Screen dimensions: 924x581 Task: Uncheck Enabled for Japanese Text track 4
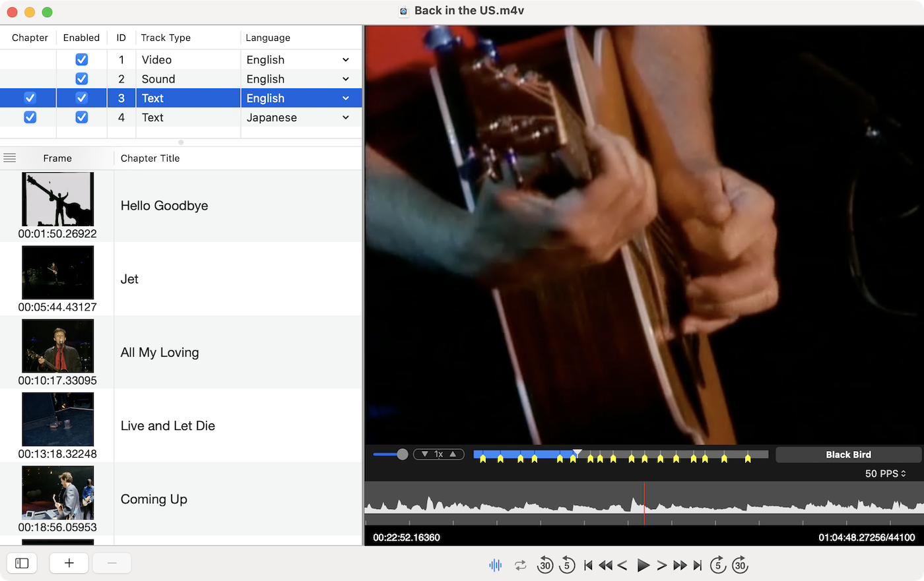[x=82, y=117]
